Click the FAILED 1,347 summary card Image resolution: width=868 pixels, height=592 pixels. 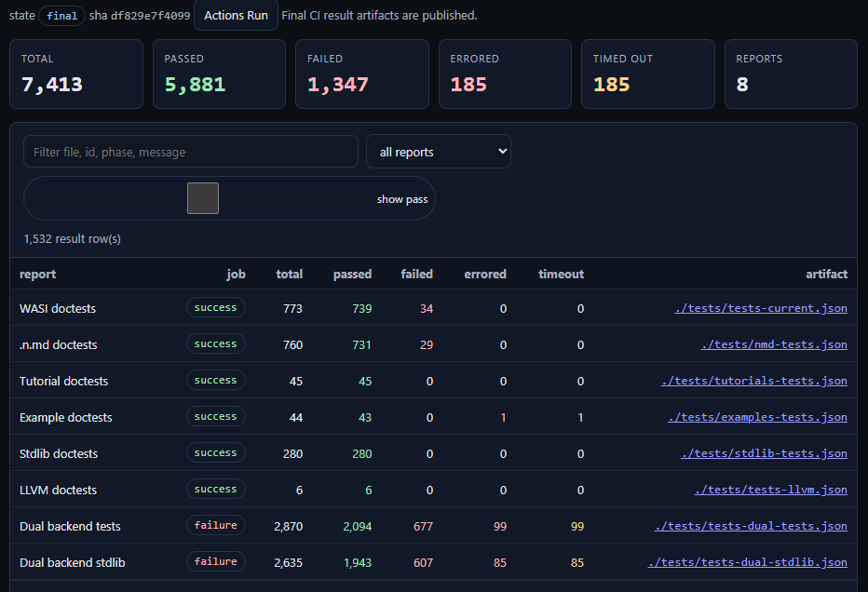tap(362, 74)
